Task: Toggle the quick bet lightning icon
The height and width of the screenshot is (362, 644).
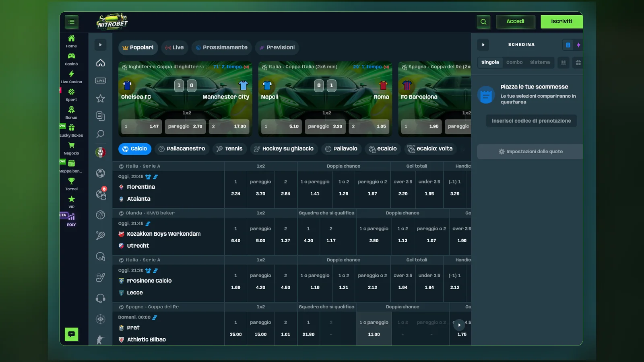Action: [578, 45]
